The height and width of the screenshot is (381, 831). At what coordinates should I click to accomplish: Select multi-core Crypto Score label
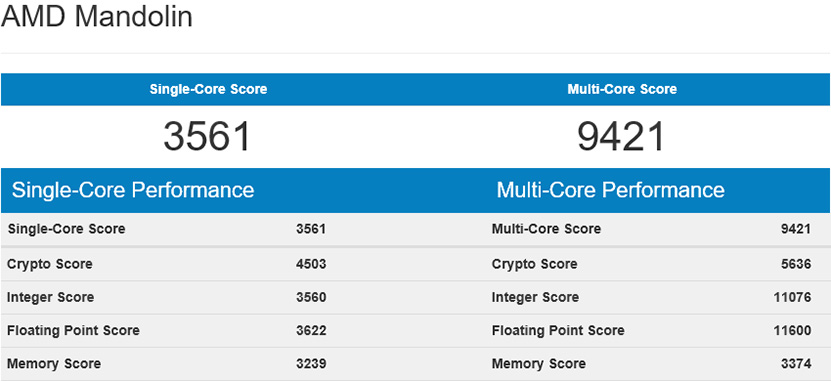click(534, 264)
